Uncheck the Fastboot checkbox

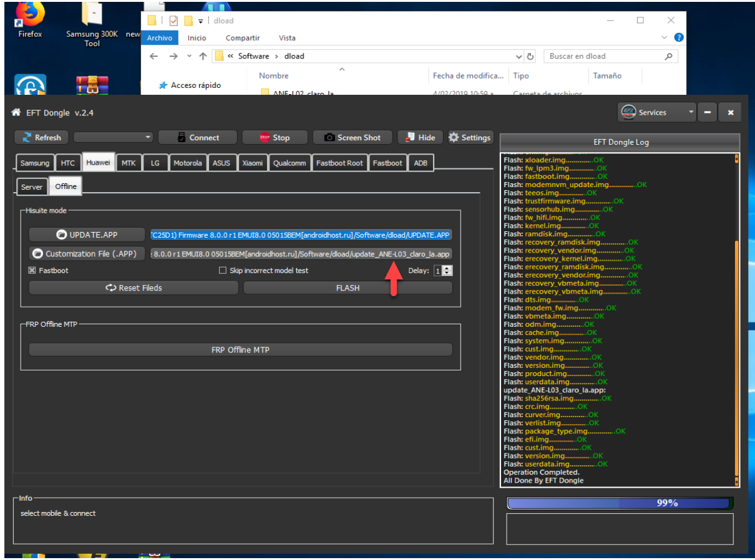32,271
